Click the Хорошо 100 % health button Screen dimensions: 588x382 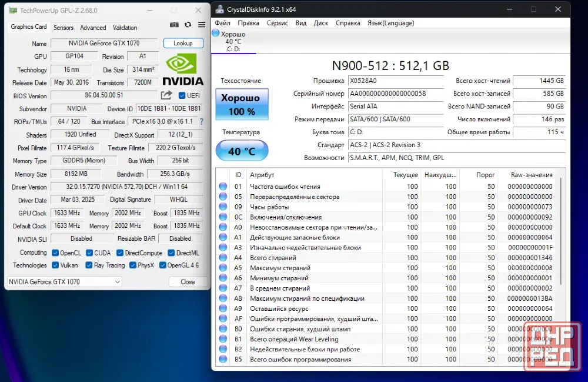[242, 104]
